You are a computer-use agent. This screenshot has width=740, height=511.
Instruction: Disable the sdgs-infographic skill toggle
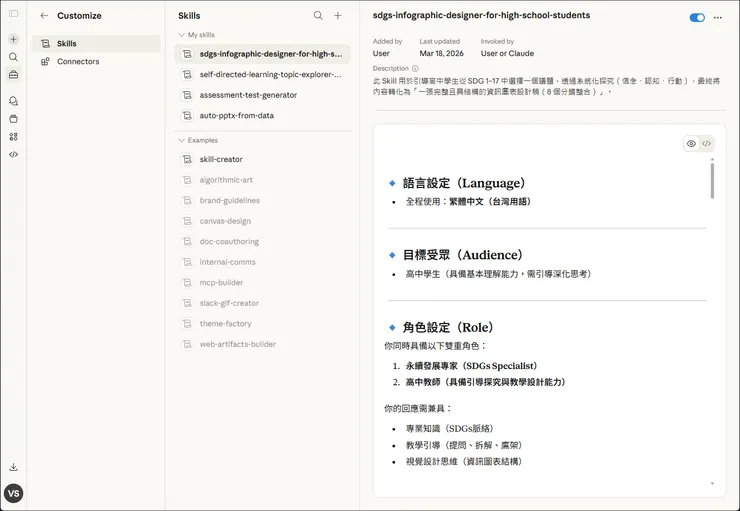click(x=697, y=17)
